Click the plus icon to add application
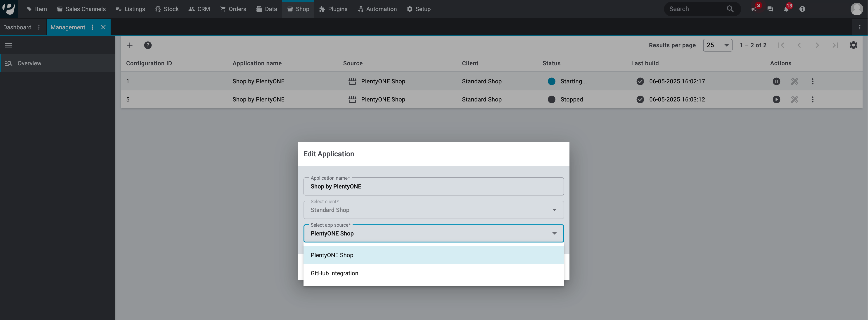The height and width of the screenshot is (320, 868). coord(130,45)
